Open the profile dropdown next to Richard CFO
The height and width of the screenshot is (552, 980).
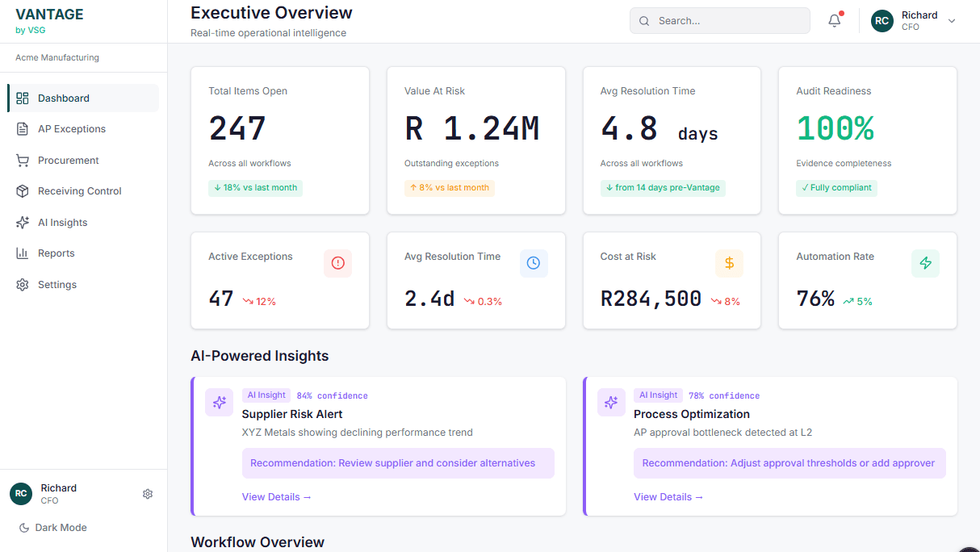point(952,21)
